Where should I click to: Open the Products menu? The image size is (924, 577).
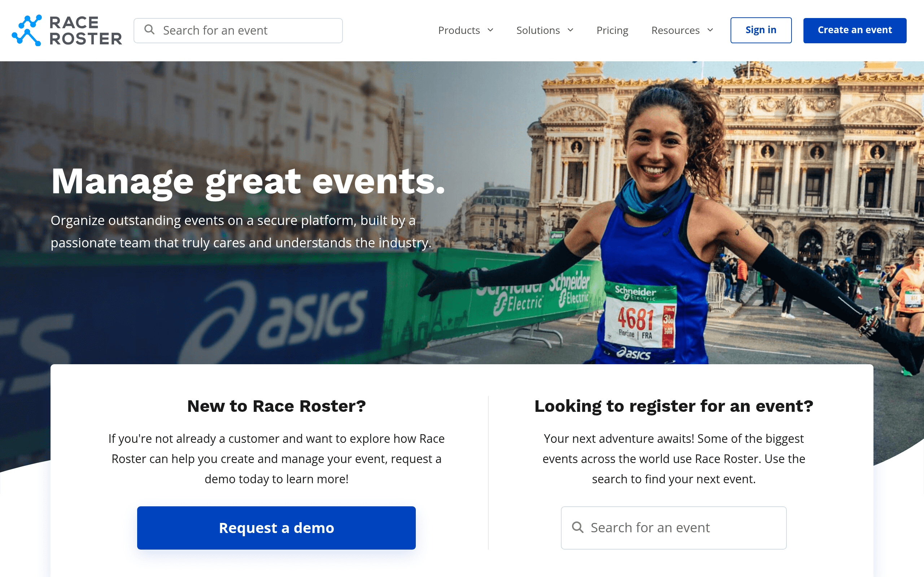tap(466, 30)
